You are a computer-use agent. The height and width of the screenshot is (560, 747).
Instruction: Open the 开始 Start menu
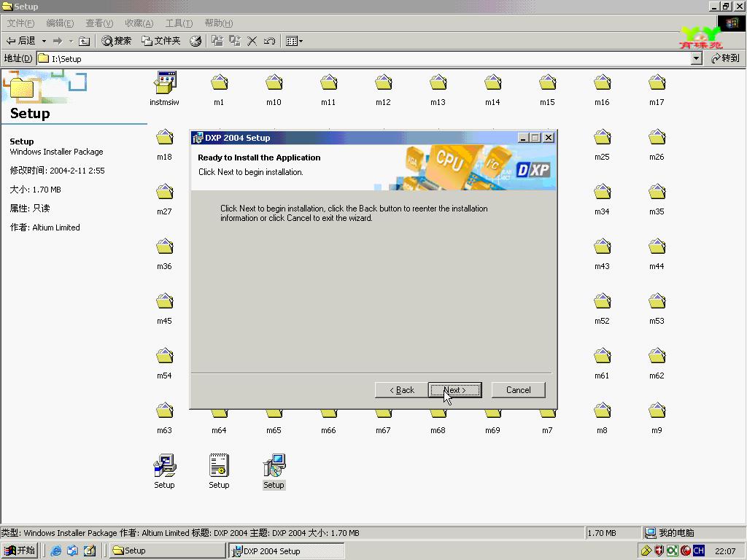[x=20, y=551]
